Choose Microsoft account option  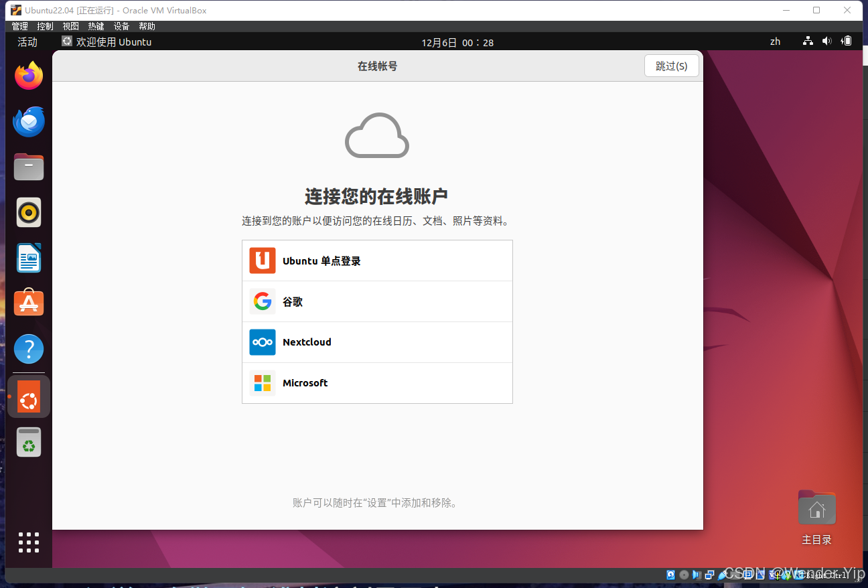(x=377, y=383)
